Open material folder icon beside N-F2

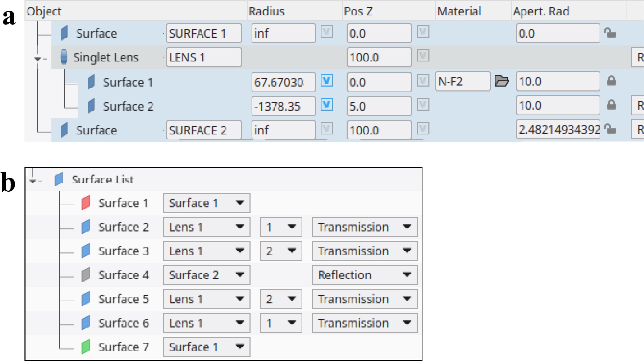coord(501,81)
